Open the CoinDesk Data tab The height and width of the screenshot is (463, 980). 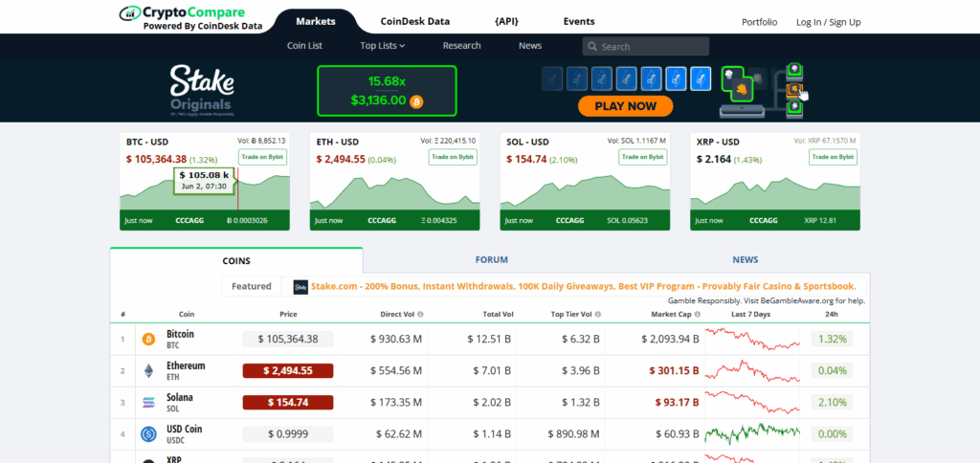point(415,21)
